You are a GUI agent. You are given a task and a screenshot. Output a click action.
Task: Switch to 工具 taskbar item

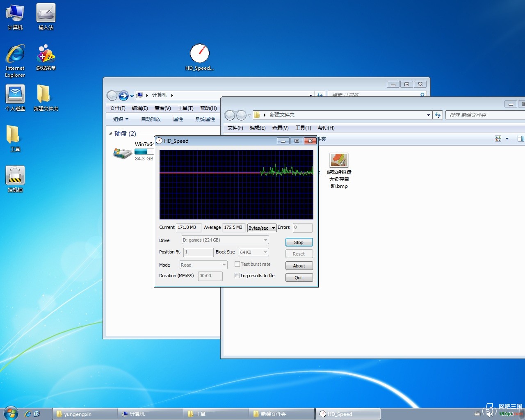(216, 414)
